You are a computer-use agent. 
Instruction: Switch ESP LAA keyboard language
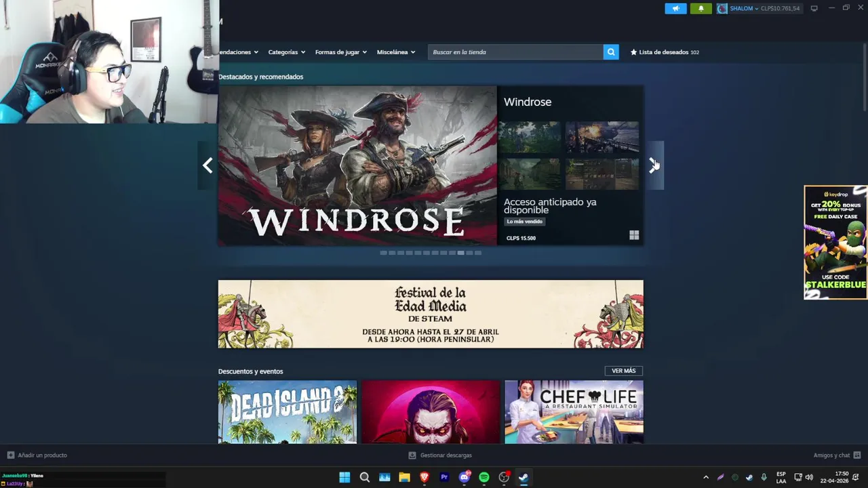(781, 477)
